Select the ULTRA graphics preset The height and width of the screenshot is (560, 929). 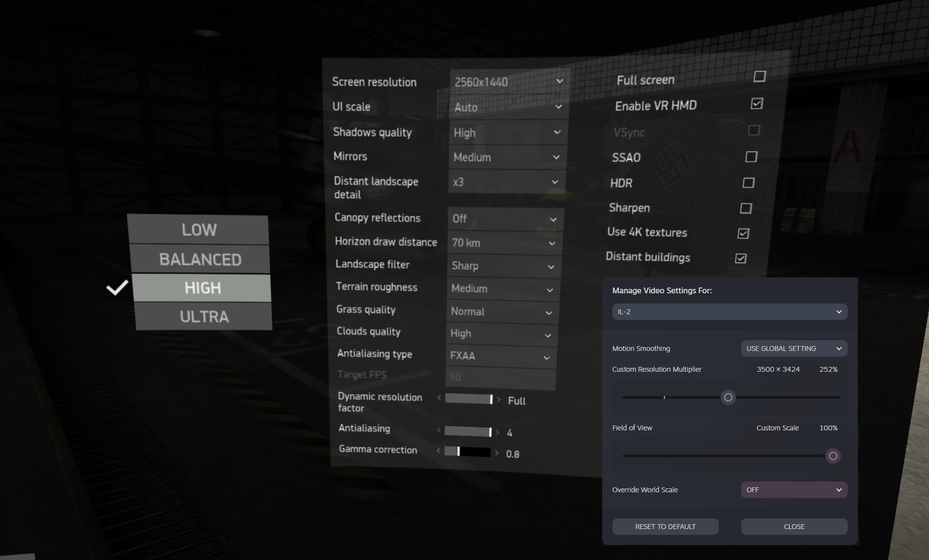204,317
